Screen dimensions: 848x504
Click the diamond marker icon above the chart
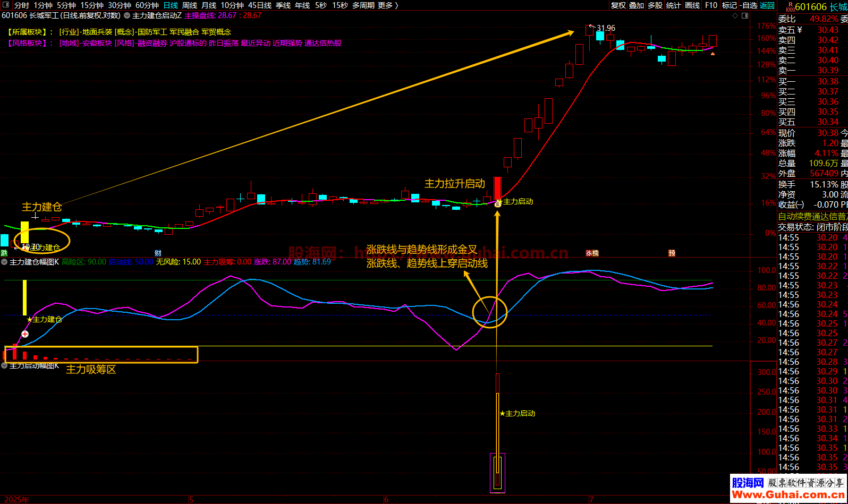(735, 16)
